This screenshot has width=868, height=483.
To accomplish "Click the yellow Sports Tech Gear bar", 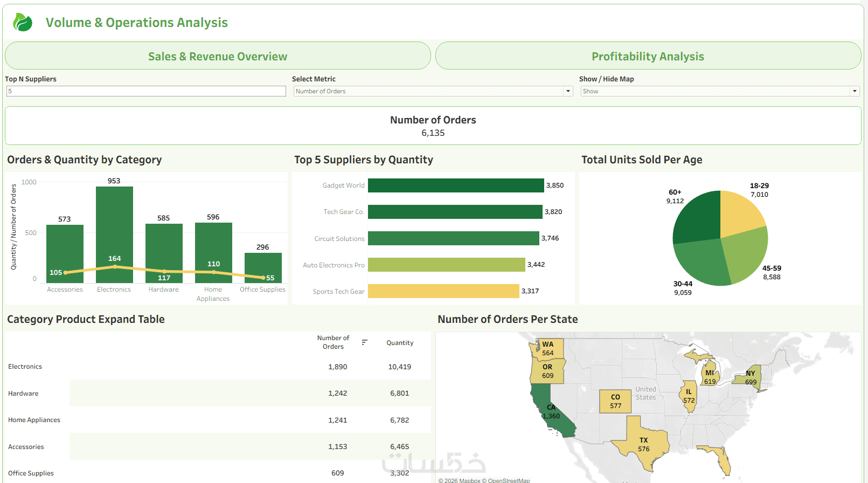I will (x=443, y=291).
